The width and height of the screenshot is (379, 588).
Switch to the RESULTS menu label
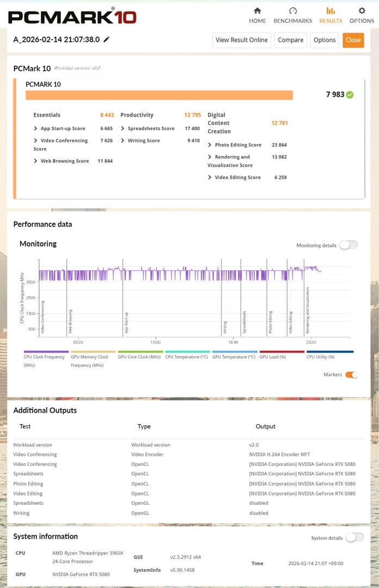pyautogui.click(x=331, y=21)
